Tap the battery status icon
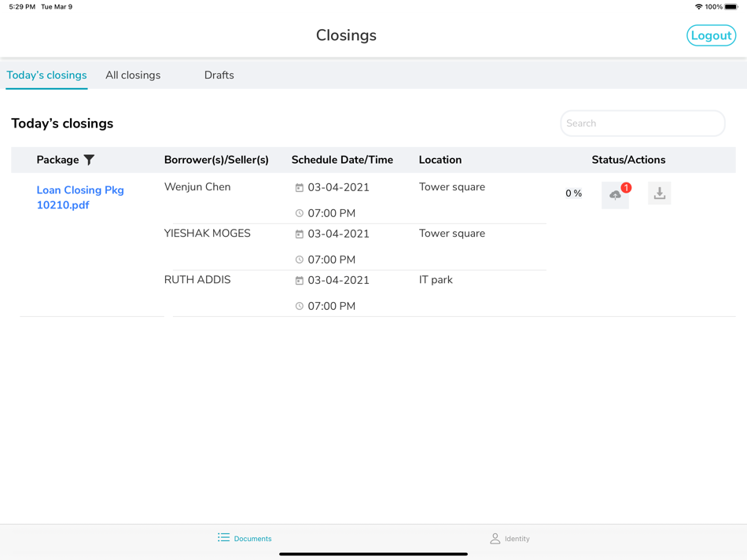Viewport: 747px width, 560px height. pyautogui.click(x=731, y=6)
